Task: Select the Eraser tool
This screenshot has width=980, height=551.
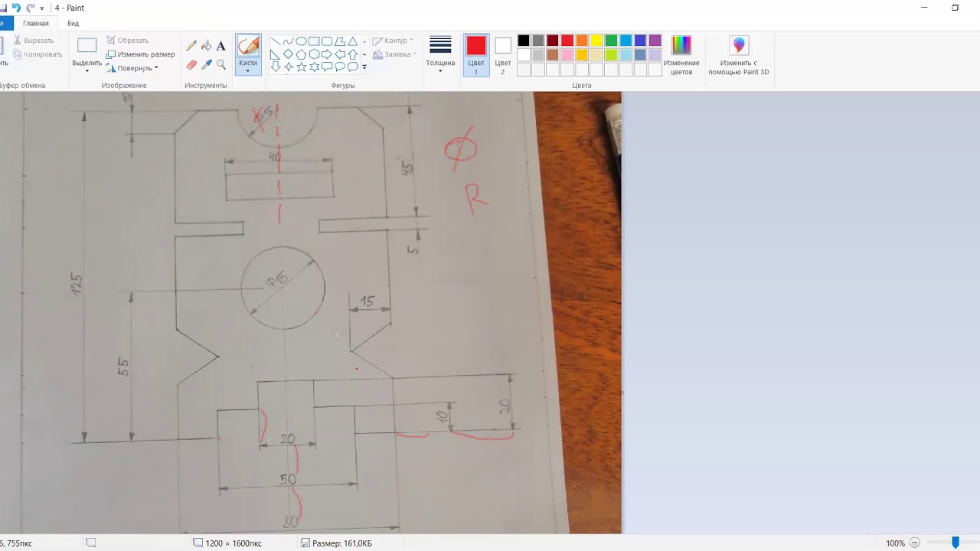Action: tap(191, 65)
